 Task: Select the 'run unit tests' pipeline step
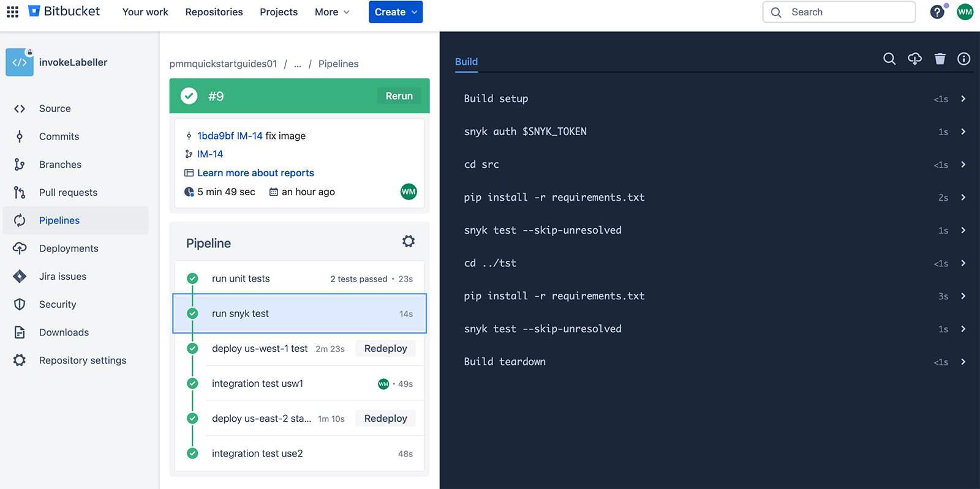(x=241, y=279)
